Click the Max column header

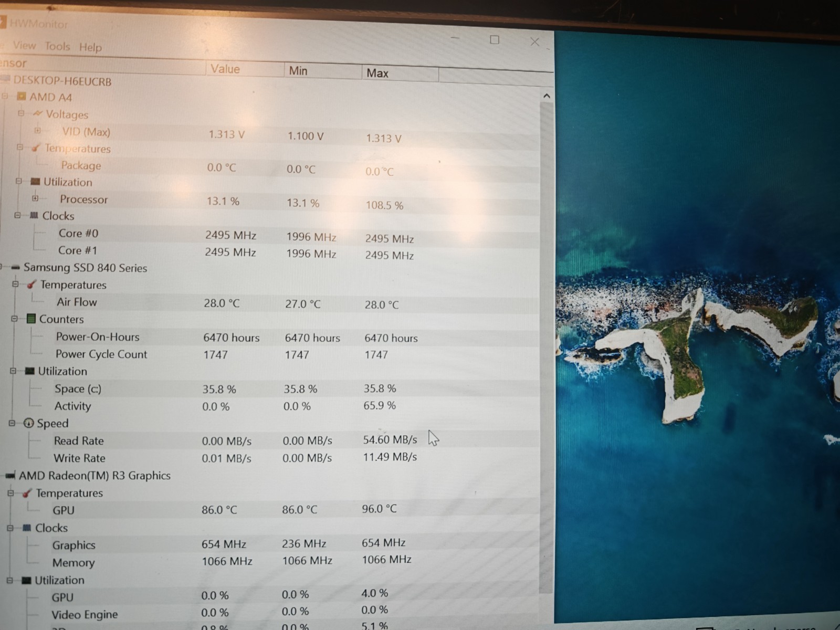point(400,73)
